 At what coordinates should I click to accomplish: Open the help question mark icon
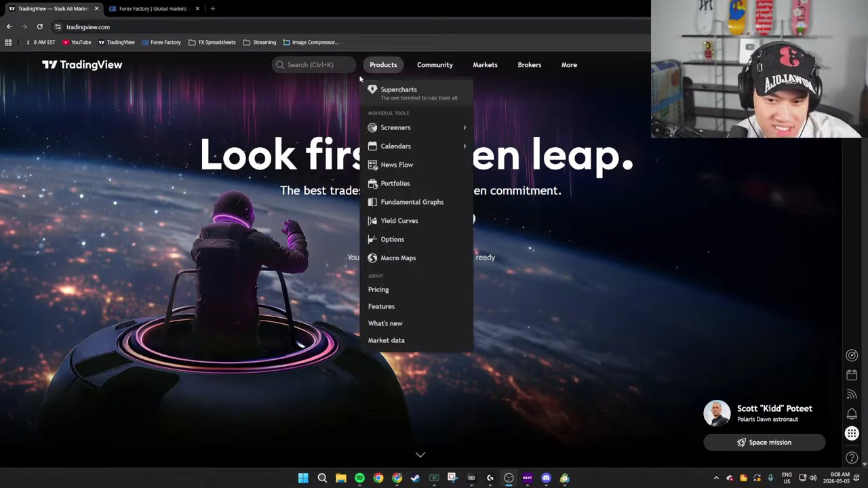pos(852,458)
